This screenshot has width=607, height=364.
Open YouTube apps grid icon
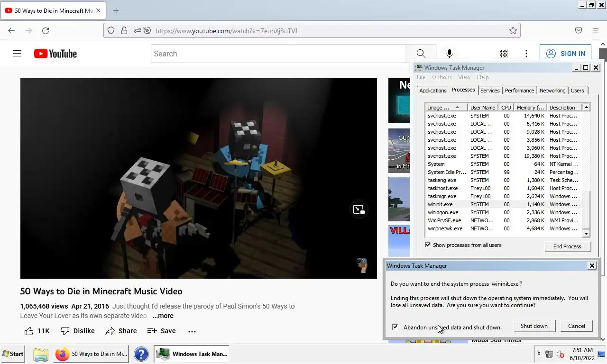(504, 54)
